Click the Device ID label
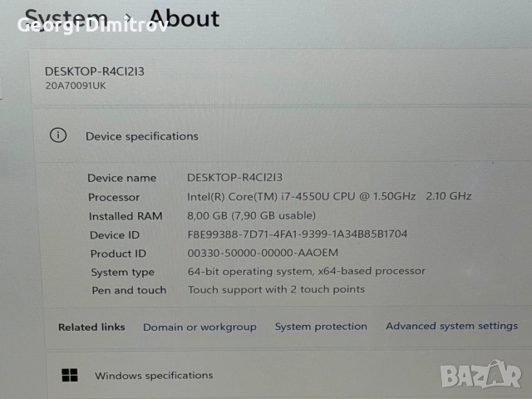The height and width of the screenshot is (399, 532). pos(115,235)
